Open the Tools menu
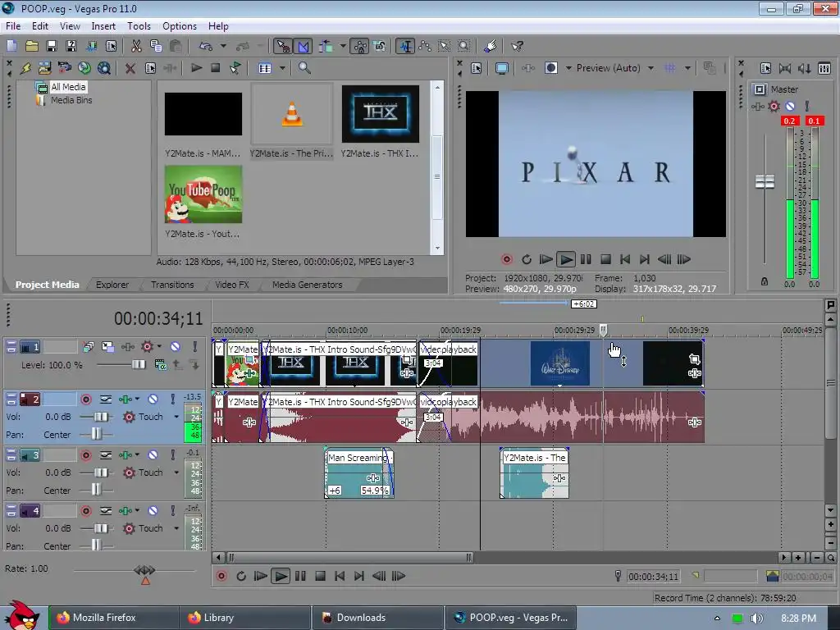Image resolution: width=840 pixels, height=630 pixels. click(139, 26)
